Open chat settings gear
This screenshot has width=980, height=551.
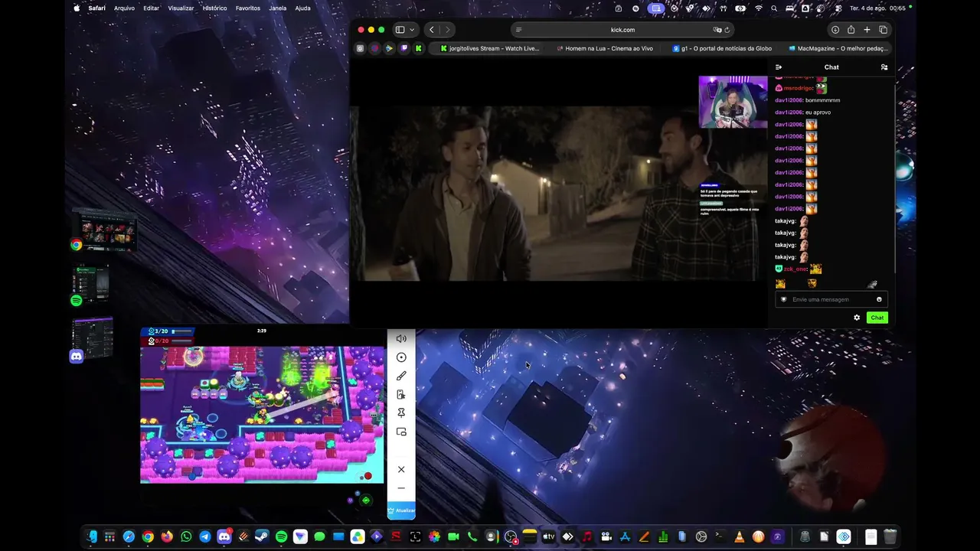[x=857, y=318]
